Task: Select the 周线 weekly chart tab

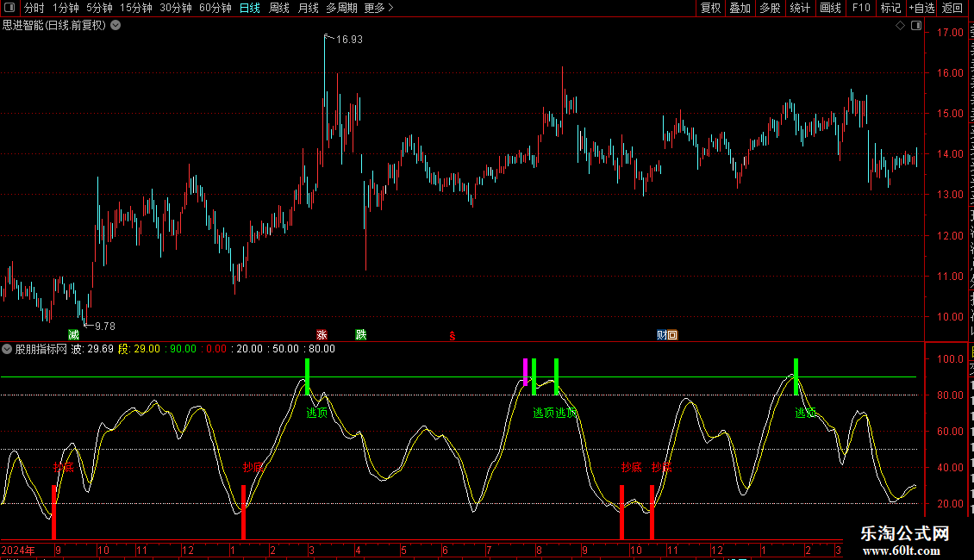Action: click(279, 8)
